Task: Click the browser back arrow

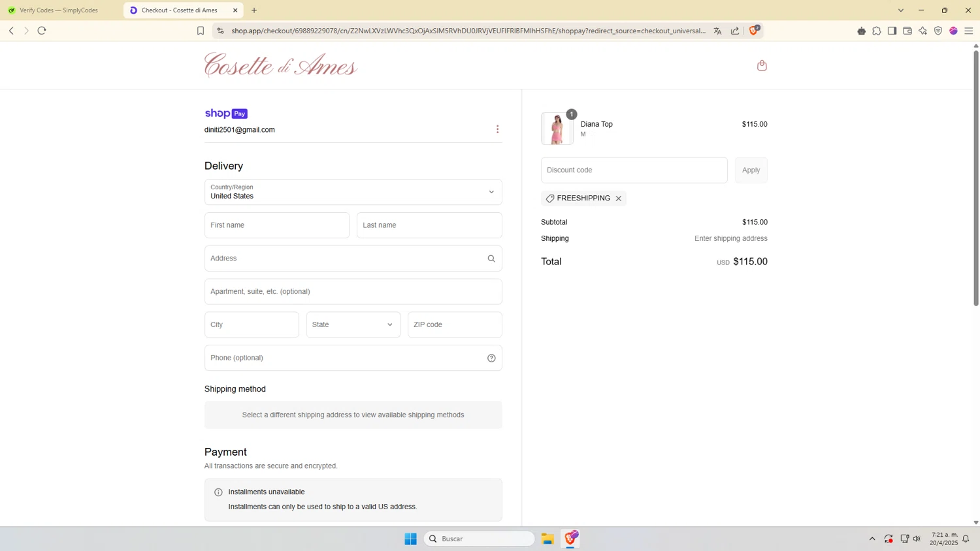Action: [11, 31]
